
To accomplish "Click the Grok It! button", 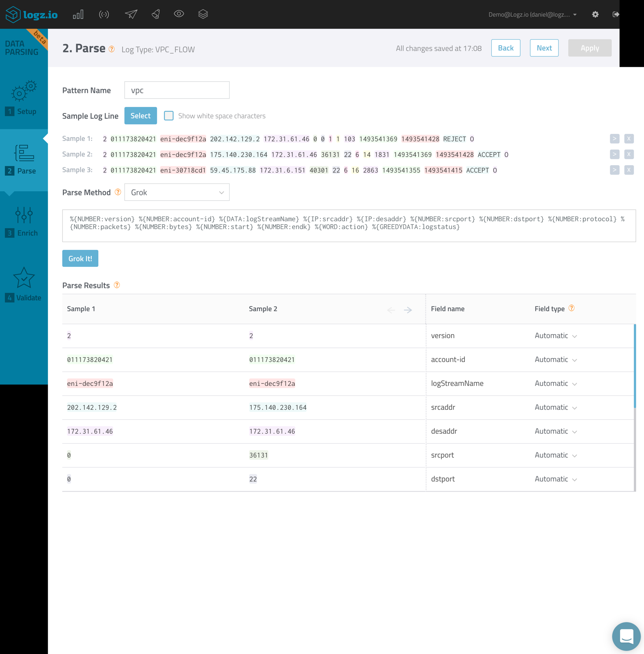I will pyautogui.click(x=80, y=259).
